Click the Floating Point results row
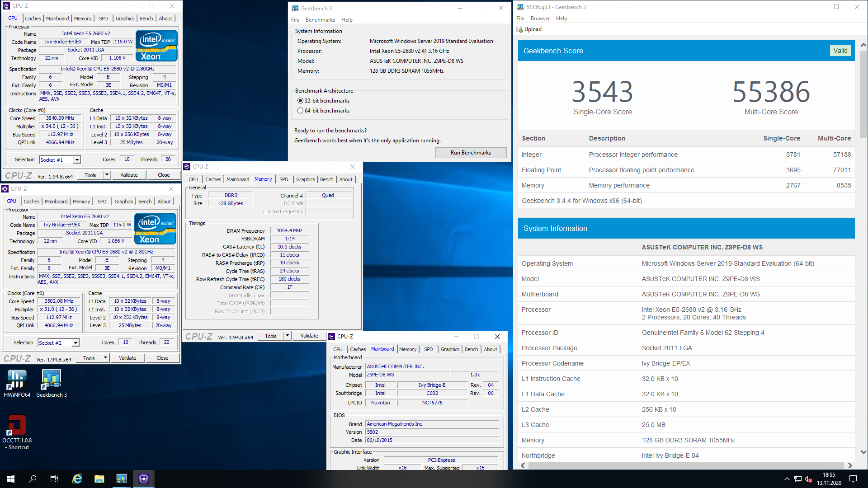This screenshot has height=488, width=868. click(x=686, y=170)
